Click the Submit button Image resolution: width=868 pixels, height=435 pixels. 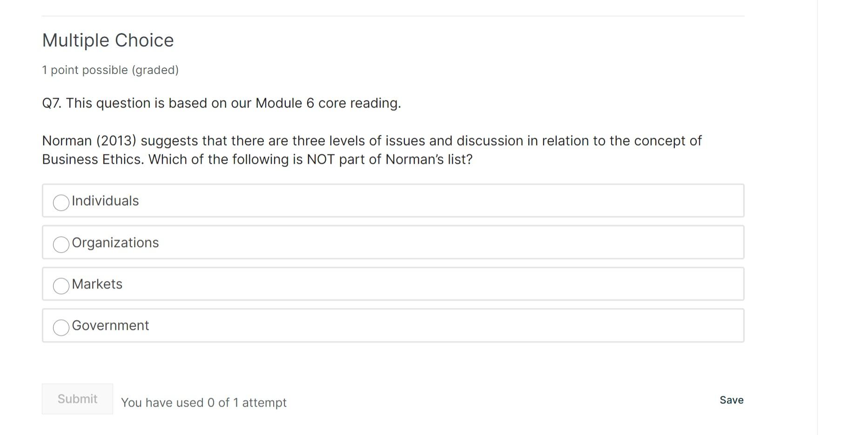click(77, 399)
